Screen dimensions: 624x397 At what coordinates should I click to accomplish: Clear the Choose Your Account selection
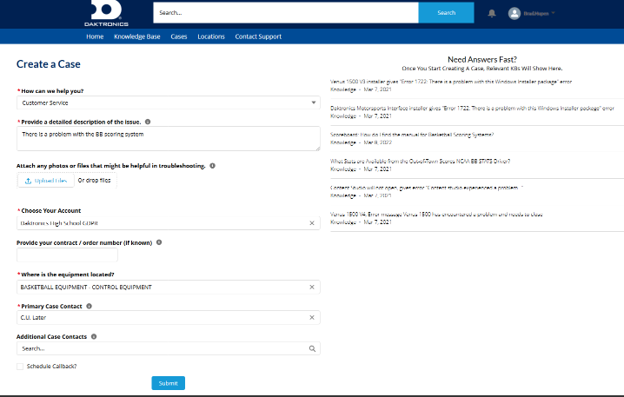(312, 223)
